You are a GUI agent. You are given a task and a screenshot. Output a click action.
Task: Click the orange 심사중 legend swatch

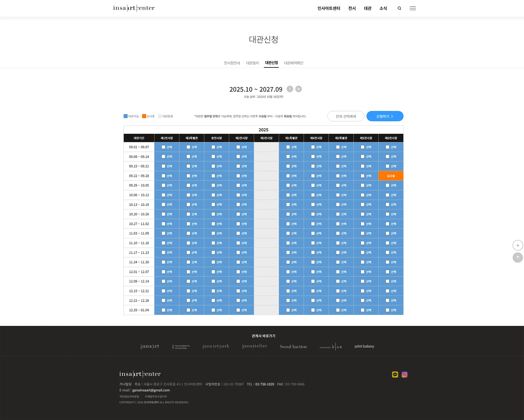(x=144, y=116)
